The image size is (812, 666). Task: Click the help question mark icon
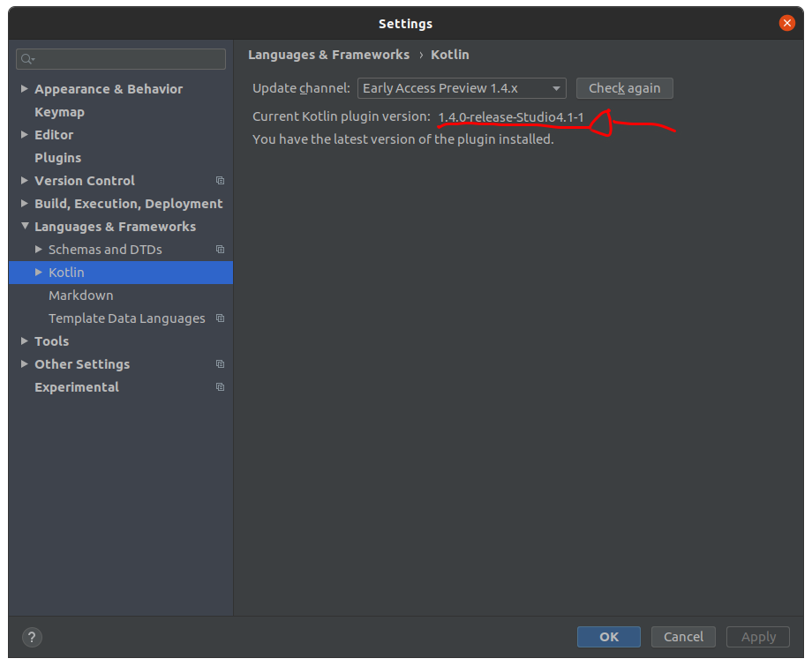point(31,637)
